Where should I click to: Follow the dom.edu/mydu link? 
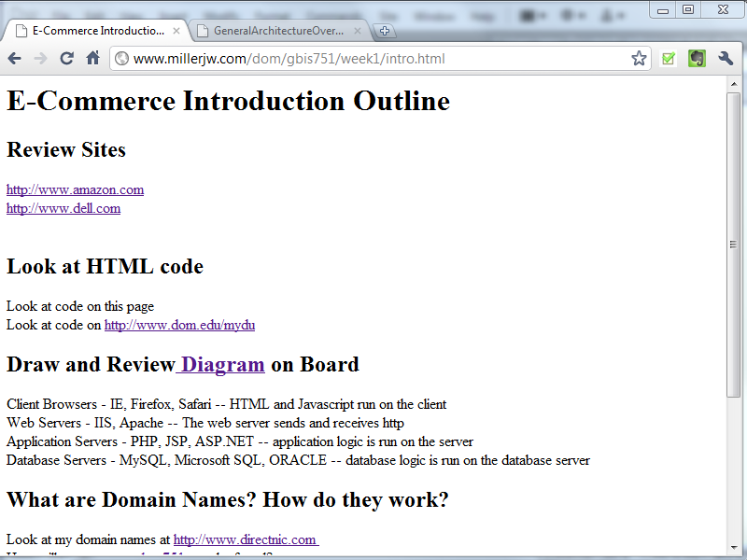tap(179, 325)
